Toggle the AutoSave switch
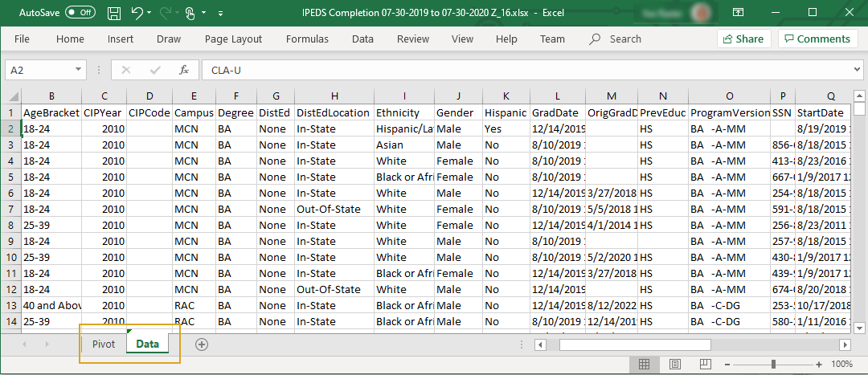 click(80, 13)
